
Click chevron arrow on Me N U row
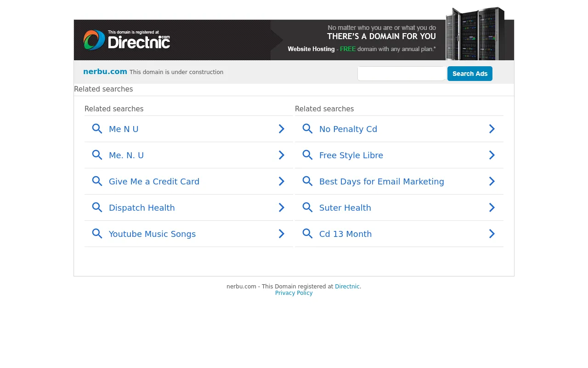click(282, 129)
